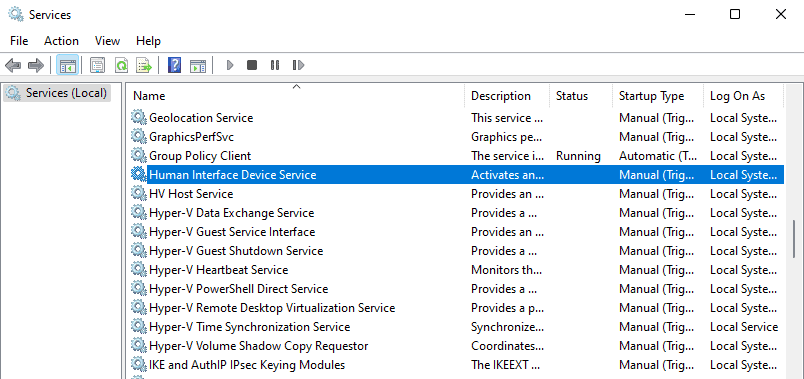Viewport: 804px width, 379px height.
Task: Select Hyper-V PowerShell Direct Service name
Action: (238, 289)
